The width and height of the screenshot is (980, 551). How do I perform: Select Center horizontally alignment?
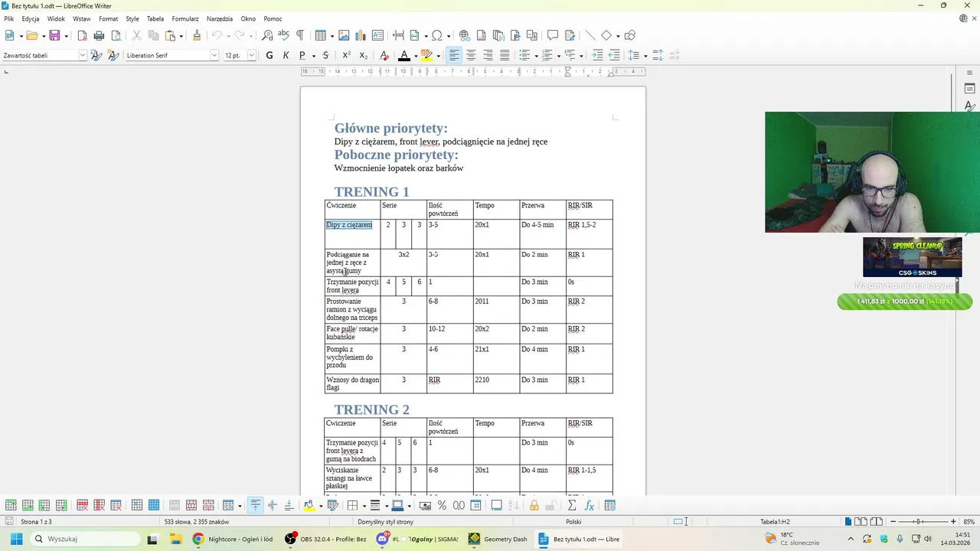[471, 55]
